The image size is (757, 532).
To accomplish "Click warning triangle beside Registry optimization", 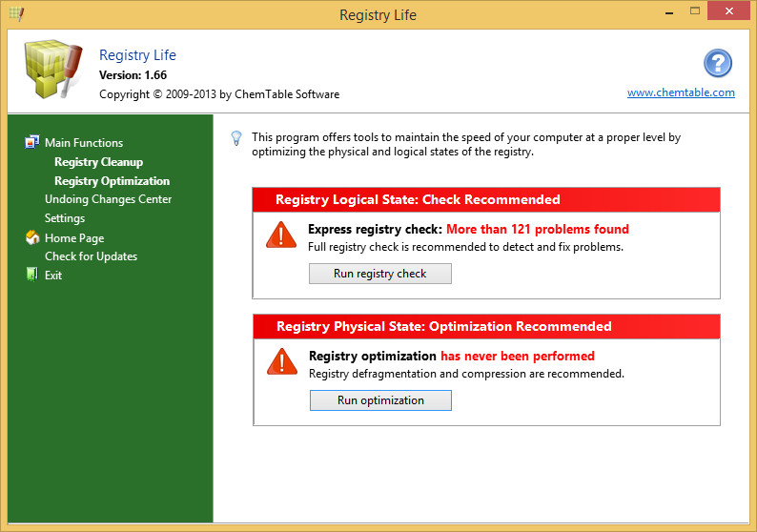I will coord(282,361).
